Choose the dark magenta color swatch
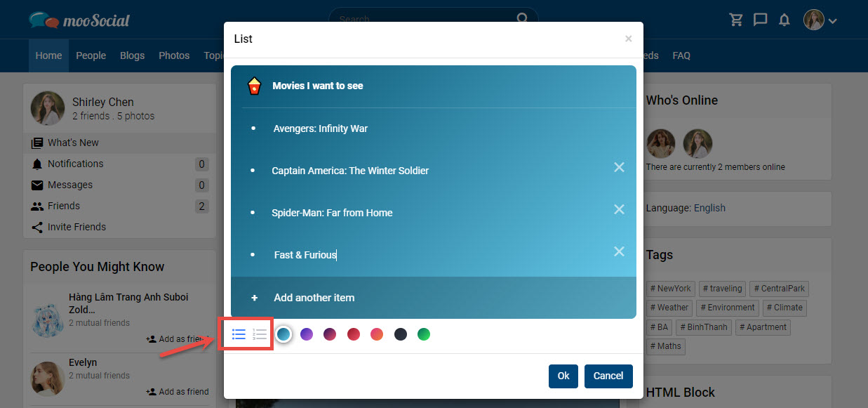 click(330, 334)
